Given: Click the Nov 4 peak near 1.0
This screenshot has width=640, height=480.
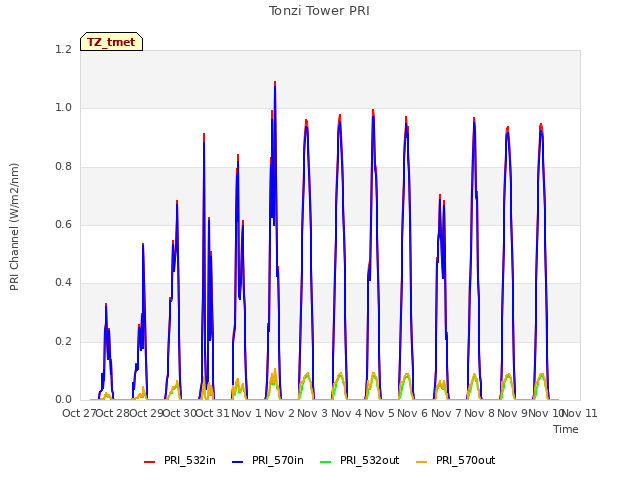Looking at the screenshot, I should point(373,111).
